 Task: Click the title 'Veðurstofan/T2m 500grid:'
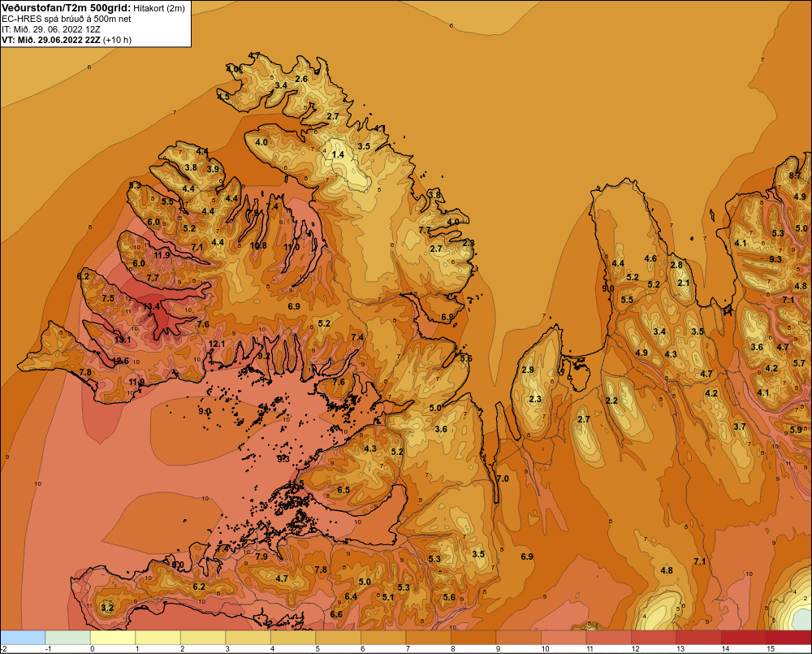tap(66, 8)
